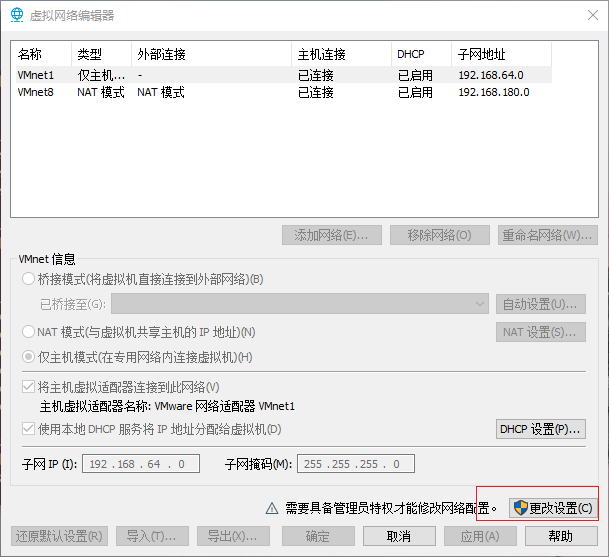Click 帮助 button

[561, 536]
